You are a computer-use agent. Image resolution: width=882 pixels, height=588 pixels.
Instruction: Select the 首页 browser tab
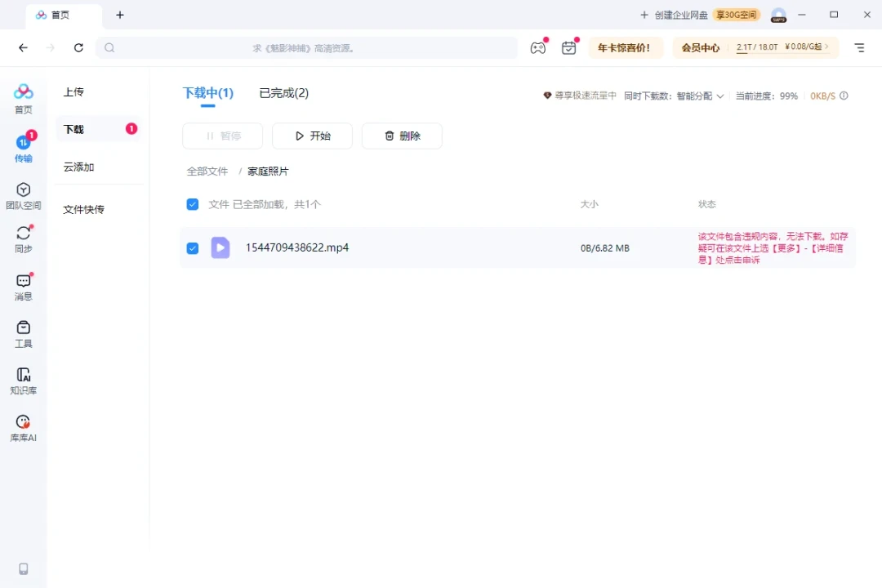point(64,16)
